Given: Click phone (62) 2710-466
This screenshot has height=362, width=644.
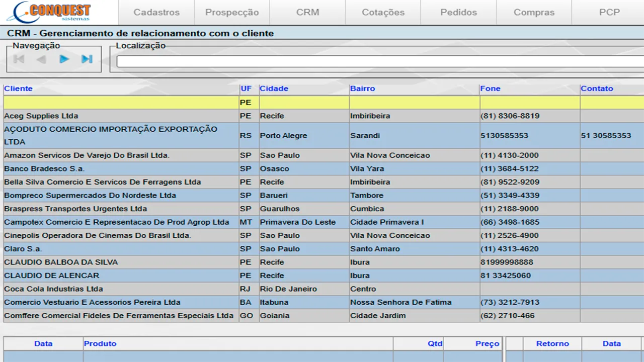Looking at the screenshot, I should pyautogui.click(x=508, y=316).
